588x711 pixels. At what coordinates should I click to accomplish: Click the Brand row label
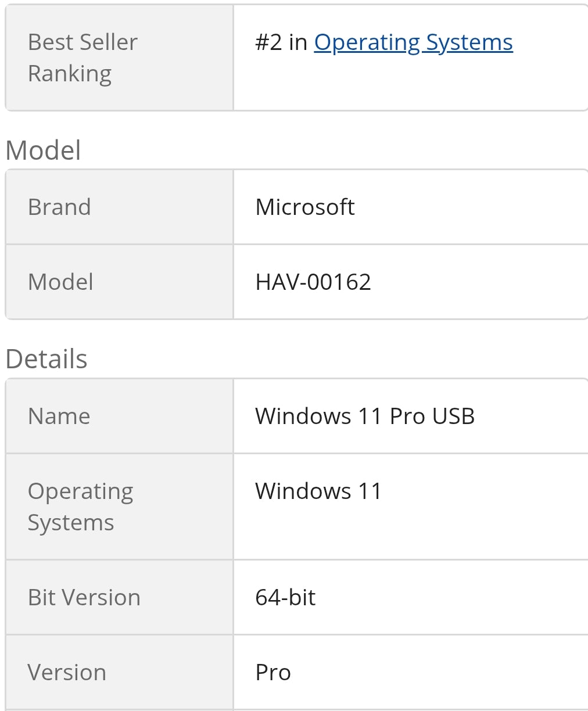tap(59, 207)
